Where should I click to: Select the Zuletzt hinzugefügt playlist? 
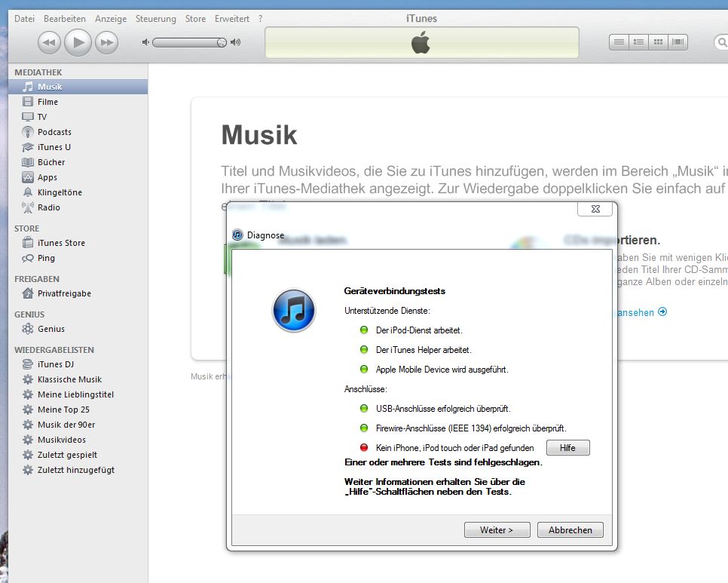pyautogui.click(x=78, y=470)
